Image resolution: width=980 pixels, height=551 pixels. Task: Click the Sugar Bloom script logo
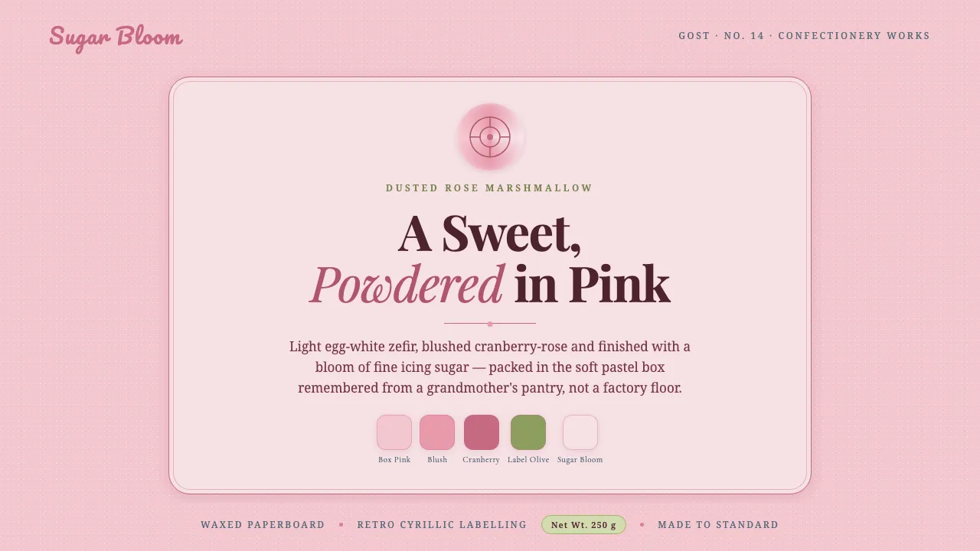pyautogui.click(x=116, y=37)
